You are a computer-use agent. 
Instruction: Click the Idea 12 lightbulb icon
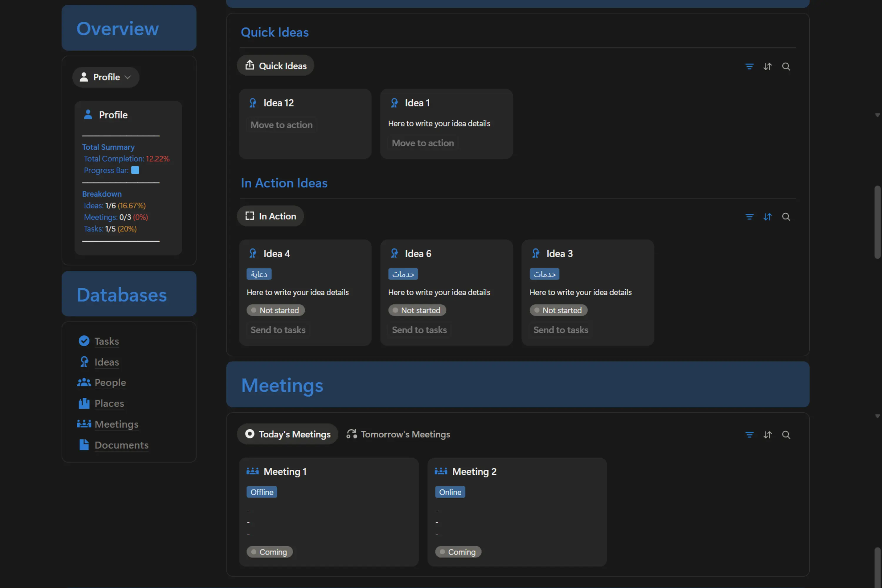(253, 103)
